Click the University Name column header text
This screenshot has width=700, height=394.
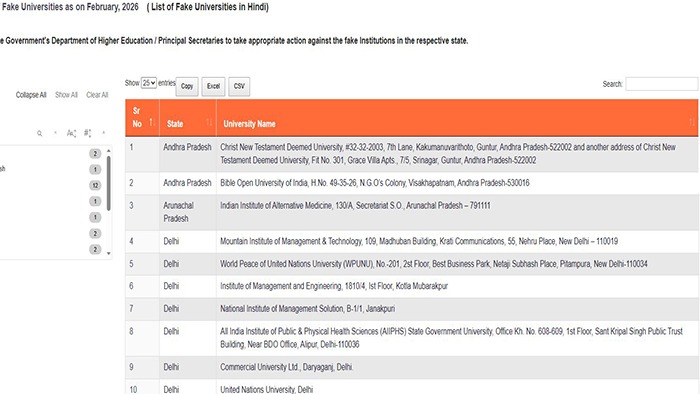[x=249, y=124]
